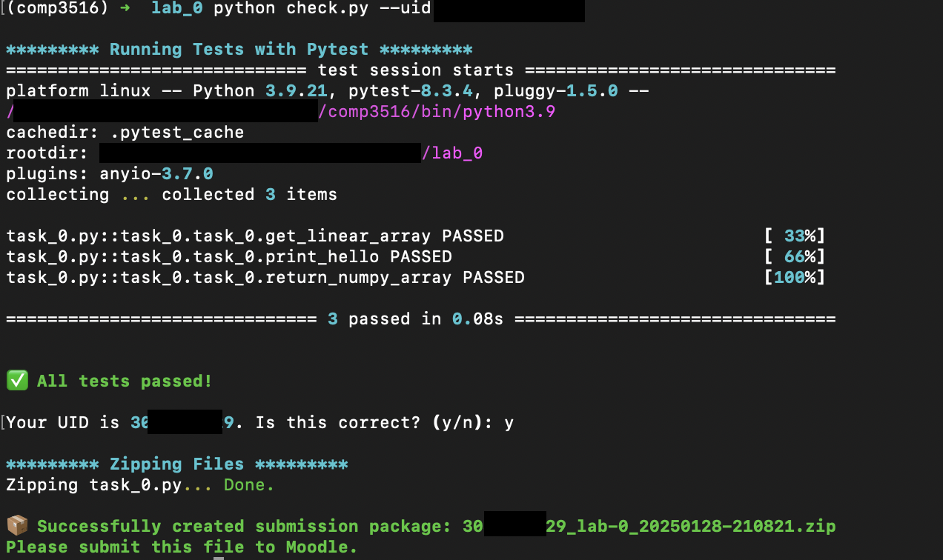Click the package box emoji

coord(17,526)
